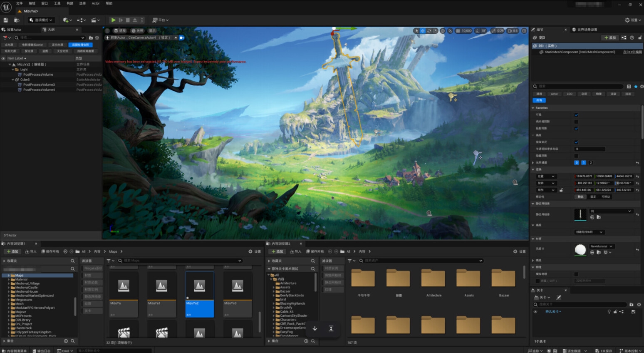The height and width of the screenshot is (353, 644).
Task: Enable the 隐藏阴影 hidden shadow checkbox
Action: (576, 156)
